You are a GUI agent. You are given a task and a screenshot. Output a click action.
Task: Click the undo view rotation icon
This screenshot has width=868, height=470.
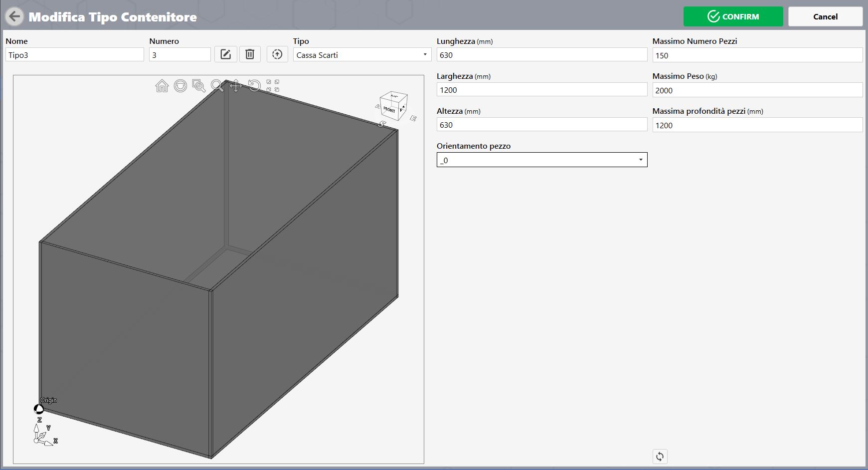point(254,86)
